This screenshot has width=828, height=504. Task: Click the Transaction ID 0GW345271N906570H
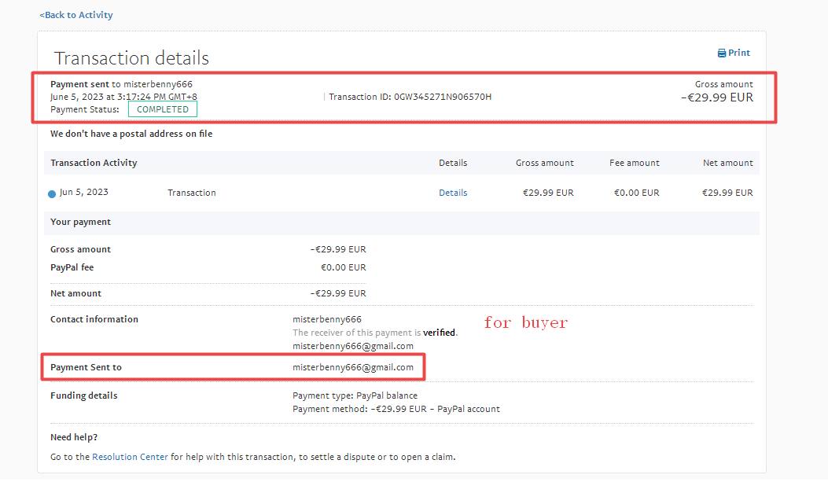point(410,97)
